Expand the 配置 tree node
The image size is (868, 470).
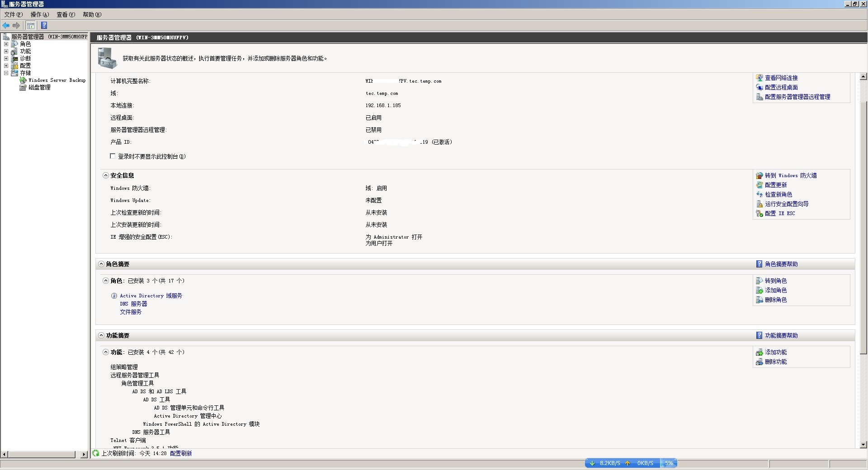[x=6, y=66]
